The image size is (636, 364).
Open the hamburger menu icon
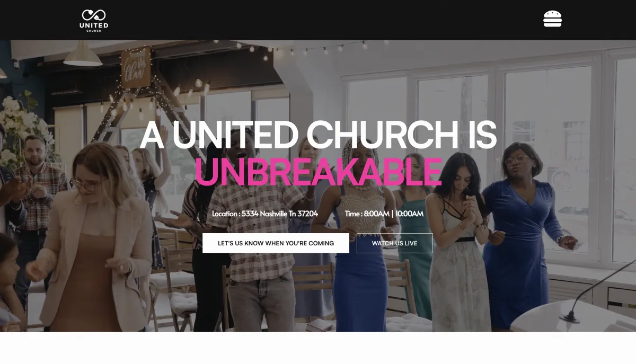pos(552,19)
